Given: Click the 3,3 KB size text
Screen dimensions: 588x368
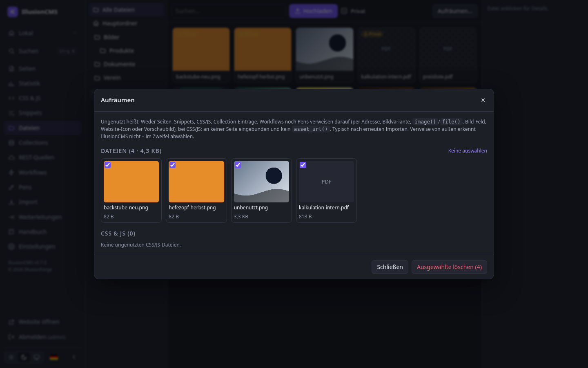Looking at the screenshot, I should pyautogui.click(x=241, y=217).
